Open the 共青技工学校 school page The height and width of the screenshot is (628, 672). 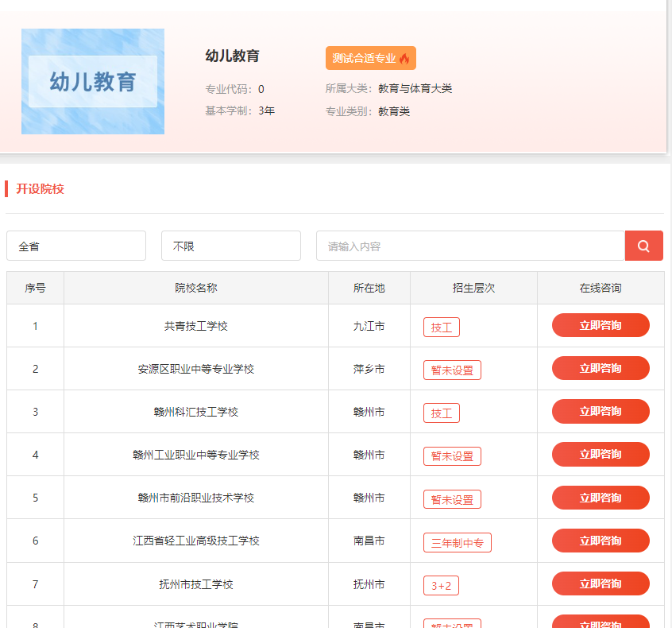pyautogui.click(x=196, y=325)
